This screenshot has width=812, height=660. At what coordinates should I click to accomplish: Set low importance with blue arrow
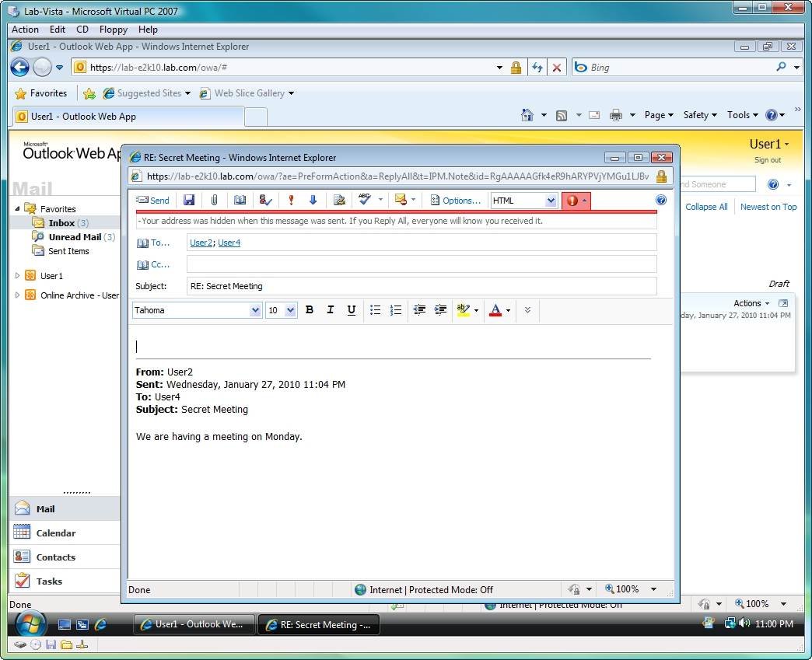[313, 201]
